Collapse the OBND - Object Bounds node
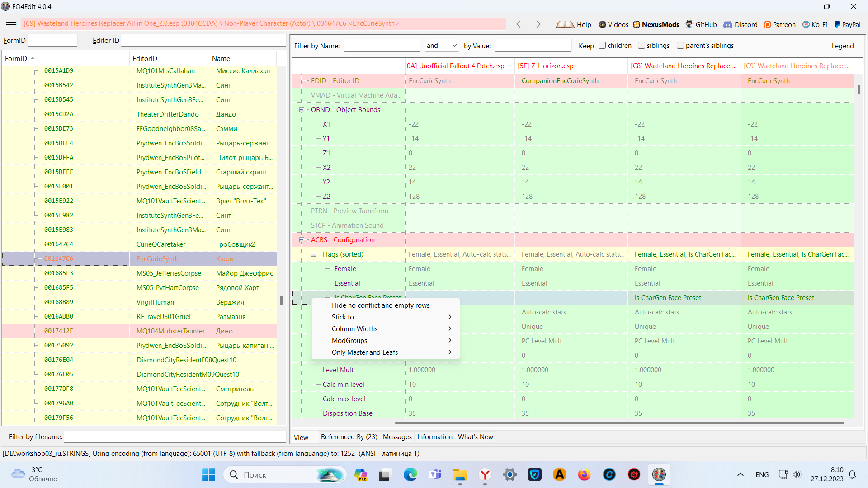Viewport: 868px width, 488px height. pos(302,110)
